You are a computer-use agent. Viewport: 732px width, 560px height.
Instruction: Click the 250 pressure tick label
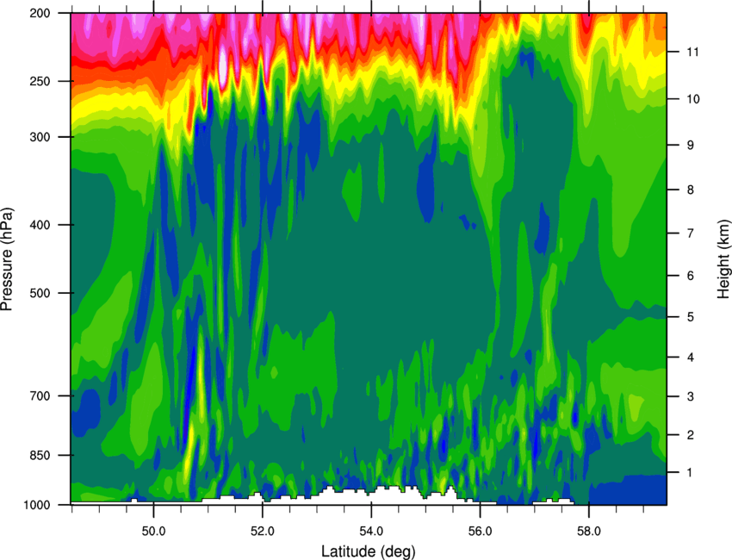tap(40, 81)
